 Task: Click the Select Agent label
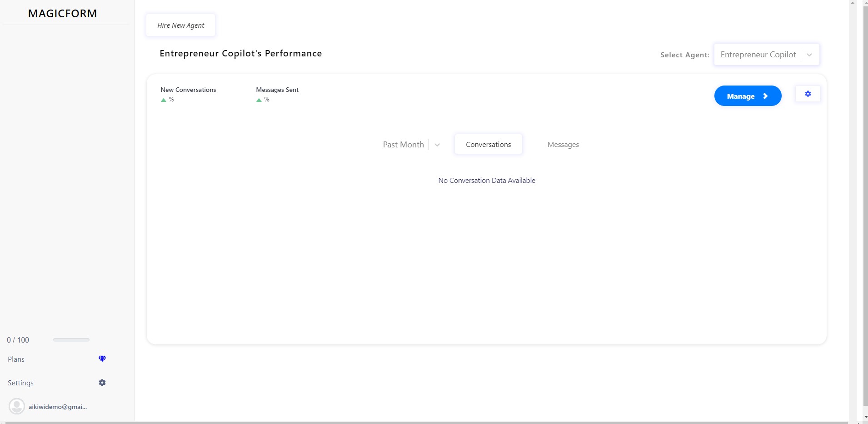coord(684,55)
